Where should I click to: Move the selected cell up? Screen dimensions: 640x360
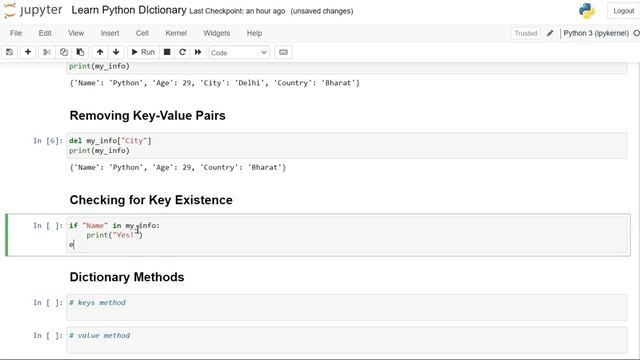pyautogui.click(x=100, y=52)
